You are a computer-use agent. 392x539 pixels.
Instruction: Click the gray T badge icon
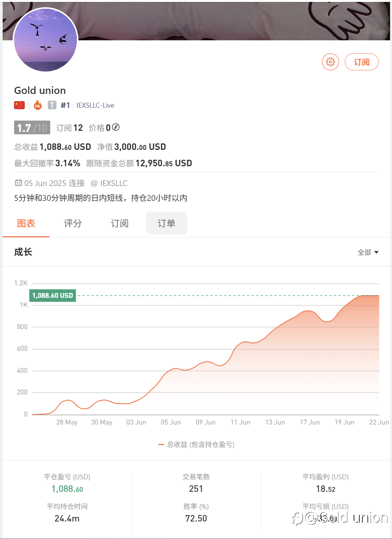[52, 105]
